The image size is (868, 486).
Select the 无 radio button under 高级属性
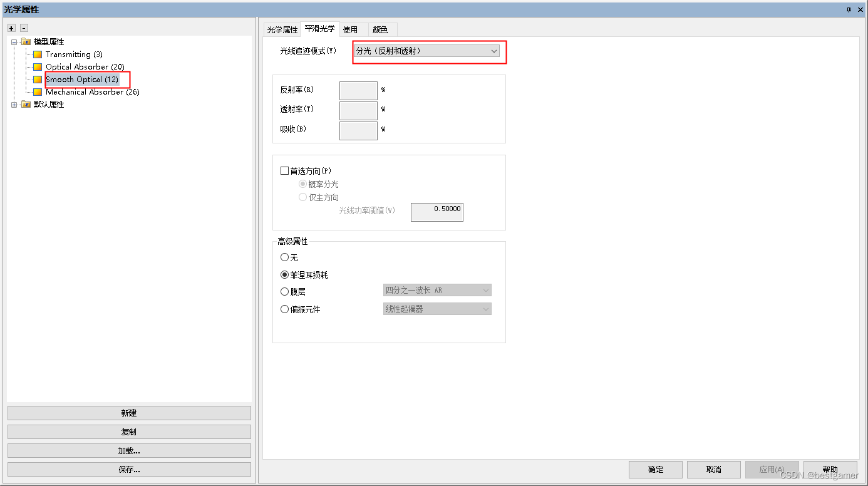click(x=284, y=257)
